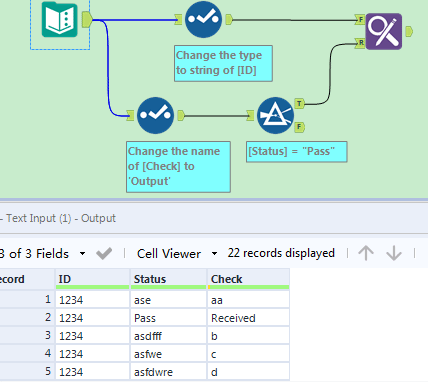Click the top Select tool output anchor
The image size is (428, 382).
tap(229, 19)
